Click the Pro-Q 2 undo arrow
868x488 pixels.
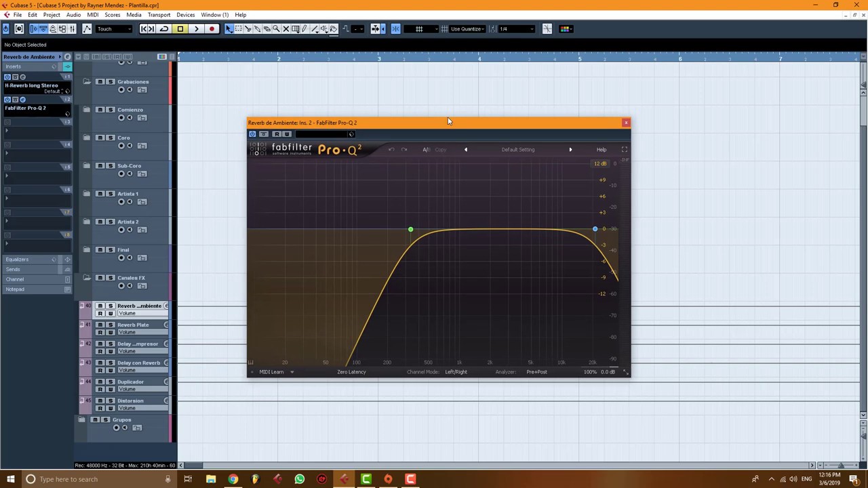pyautogui.click(x=391, y=149)
